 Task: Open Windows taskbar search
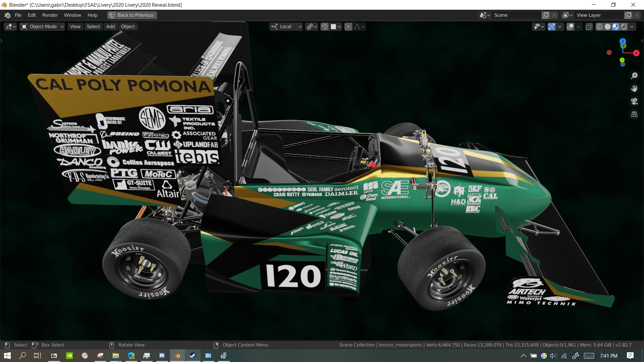pyautogui.click(x=22, y=356)
